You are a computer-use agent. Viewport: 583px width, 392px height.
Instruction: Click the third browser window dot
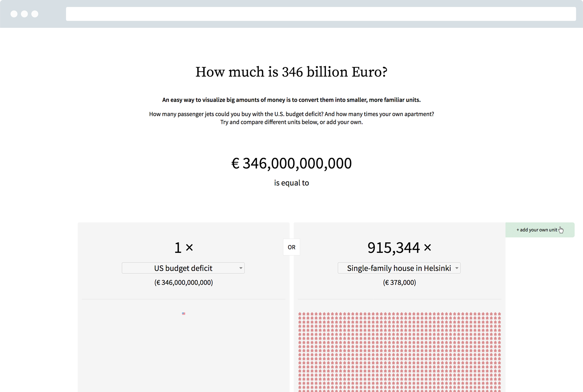pyautogui.click(x=35, y=14)
